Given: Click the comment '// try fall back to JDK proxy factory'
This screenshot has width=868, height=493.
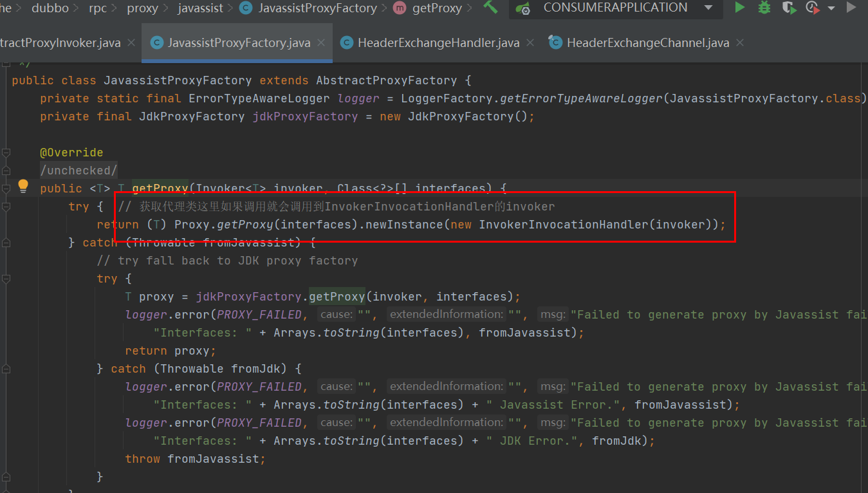Looking at the screenshot, I should coord(227,261).
